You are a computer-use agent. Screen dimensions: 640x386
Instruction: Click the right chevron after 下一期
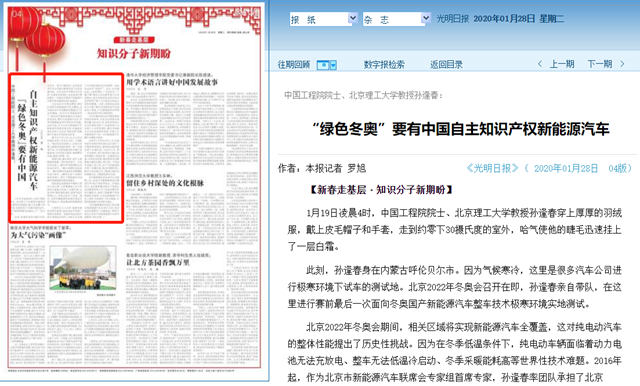pyautogui.click(x=622, y=64)
